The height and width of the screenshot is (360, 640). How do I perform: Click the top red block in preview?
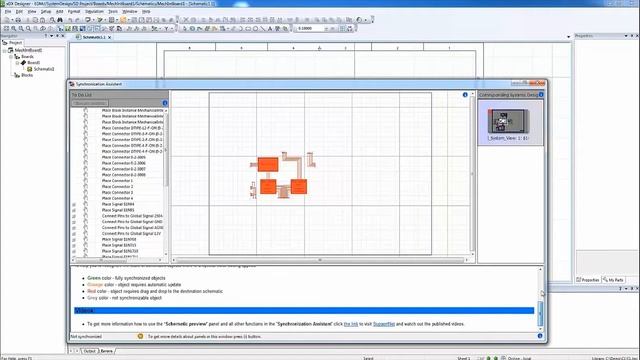point(268,164)
